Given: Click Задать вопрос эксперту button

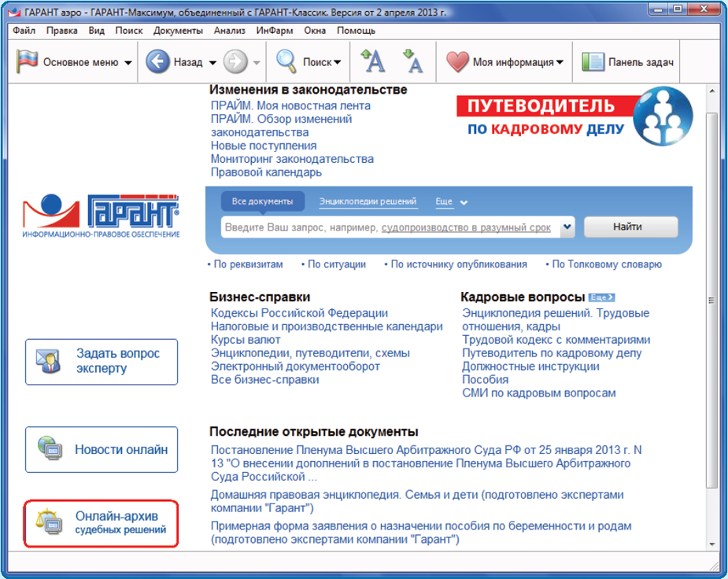Looking at the screenshot, I should pyautogui.click(x=102, y=361).
